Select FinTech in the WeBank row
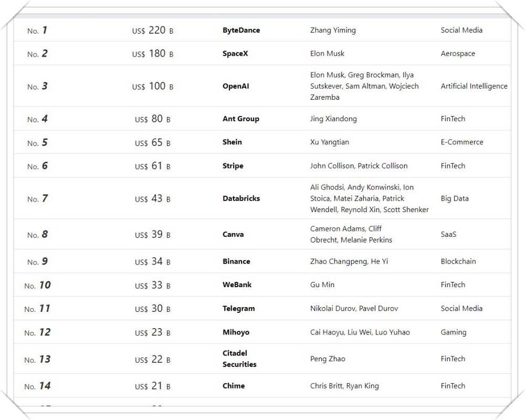Image resolution: width=525 pixels, height=420 pixels. pyautogui.click(x=453, y=285)
